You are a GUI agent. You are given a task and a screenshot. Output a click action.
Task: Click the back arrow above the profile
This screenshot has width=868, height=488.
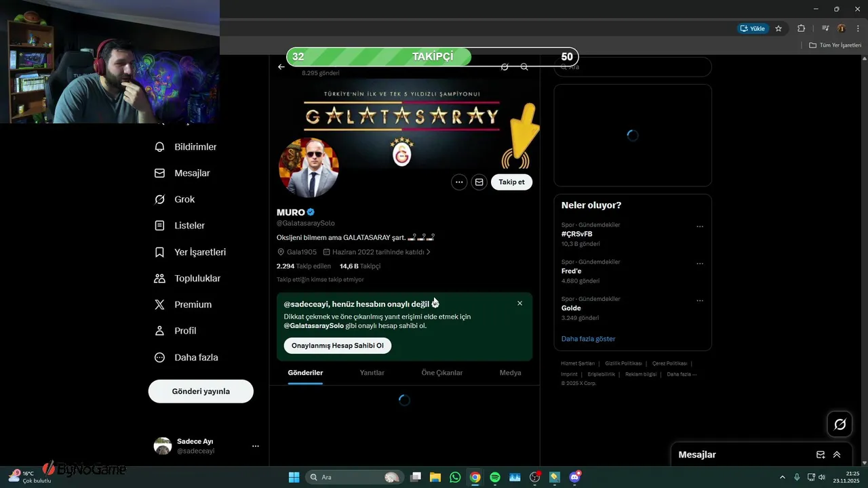click(281, 67)
